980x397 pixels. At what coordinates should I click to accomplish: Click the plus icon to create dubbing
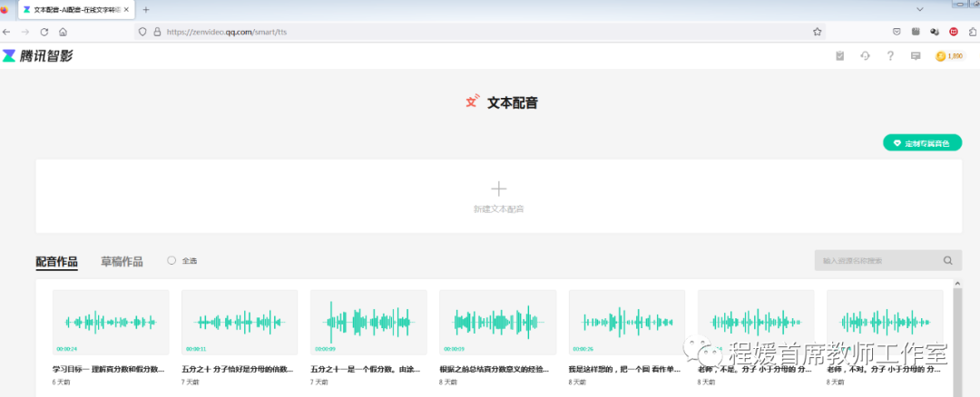pos(499,189)
